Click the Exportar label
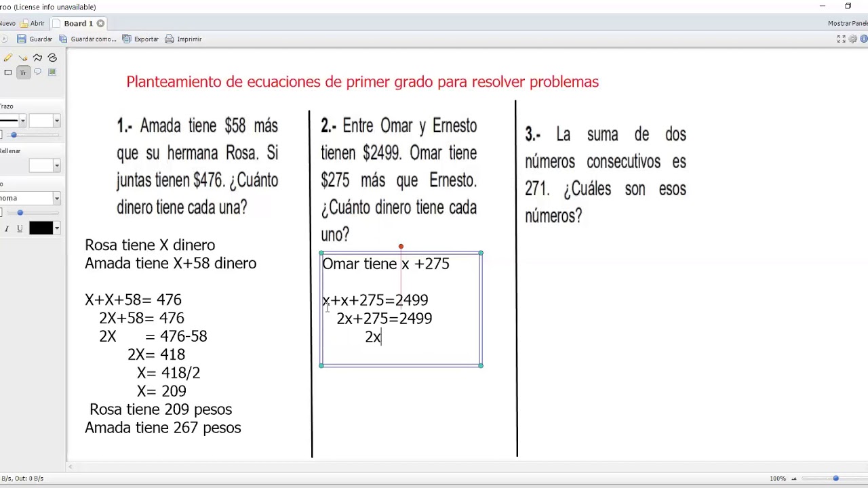 tap(146, 39)
